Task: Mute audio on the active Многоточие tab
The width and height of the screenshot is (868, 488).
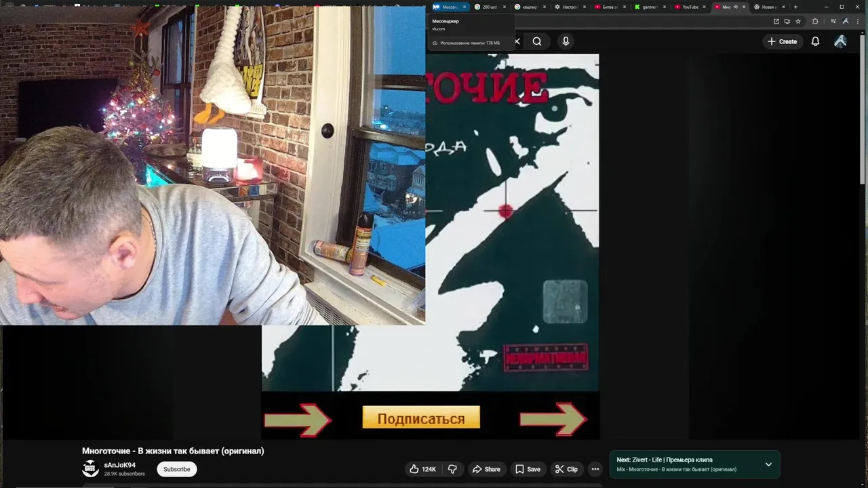Action: tap(736, 7)
